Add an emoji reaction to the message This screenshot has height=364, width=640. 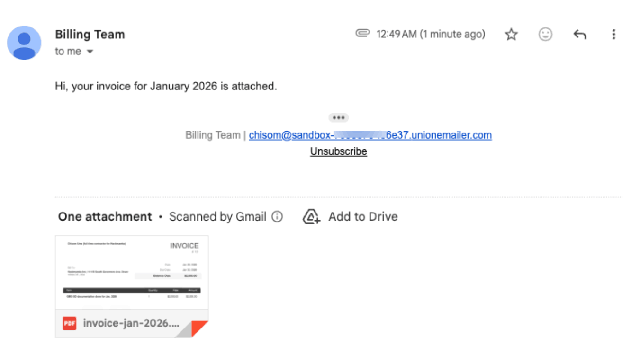[546, 34]
